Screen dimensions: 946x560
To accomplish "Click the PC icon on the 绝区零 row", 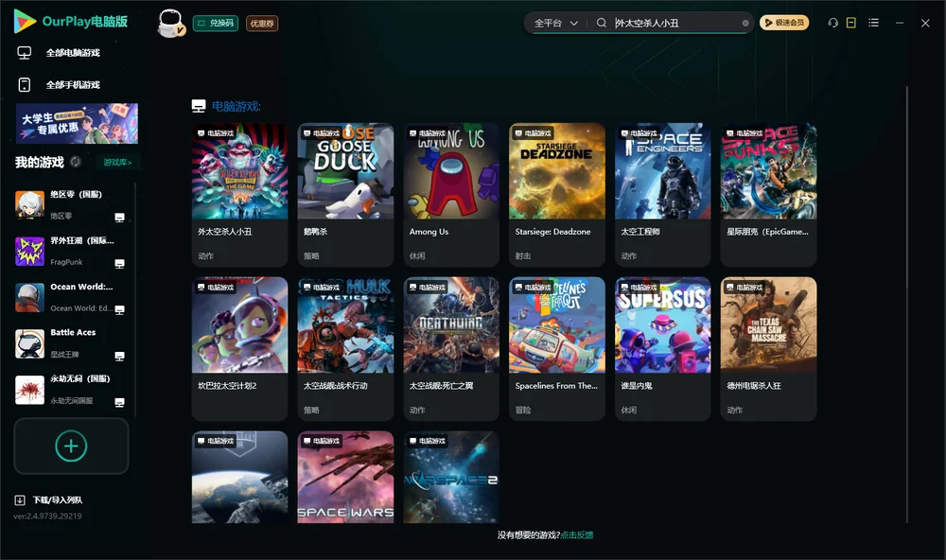I will pos(119,218).
